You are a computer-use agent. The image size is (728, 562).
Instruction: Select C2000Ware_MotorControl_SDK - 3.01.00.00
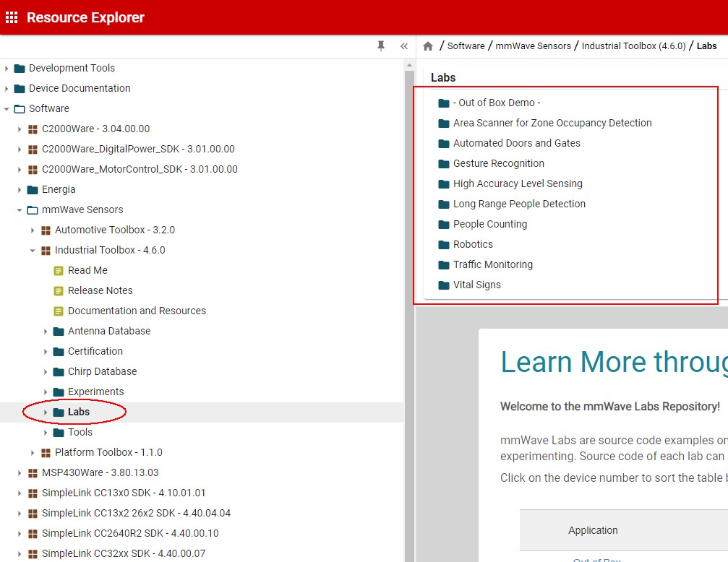click(140, 169)
